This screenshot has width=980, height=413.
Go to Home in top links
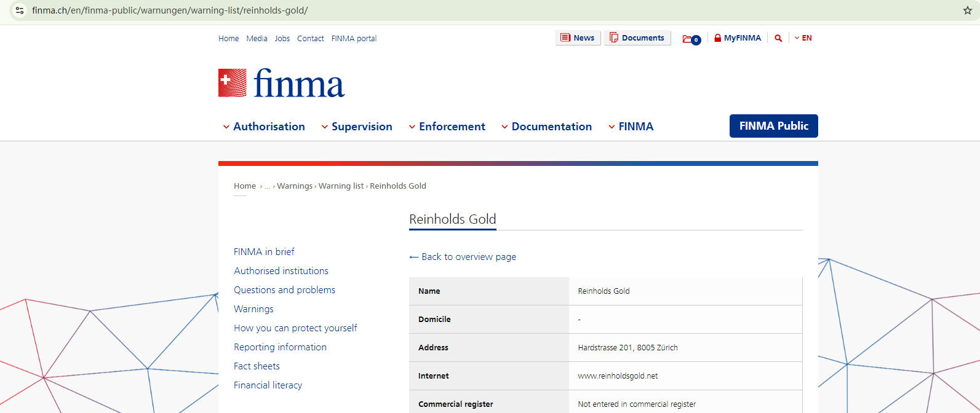coord(228,39)
